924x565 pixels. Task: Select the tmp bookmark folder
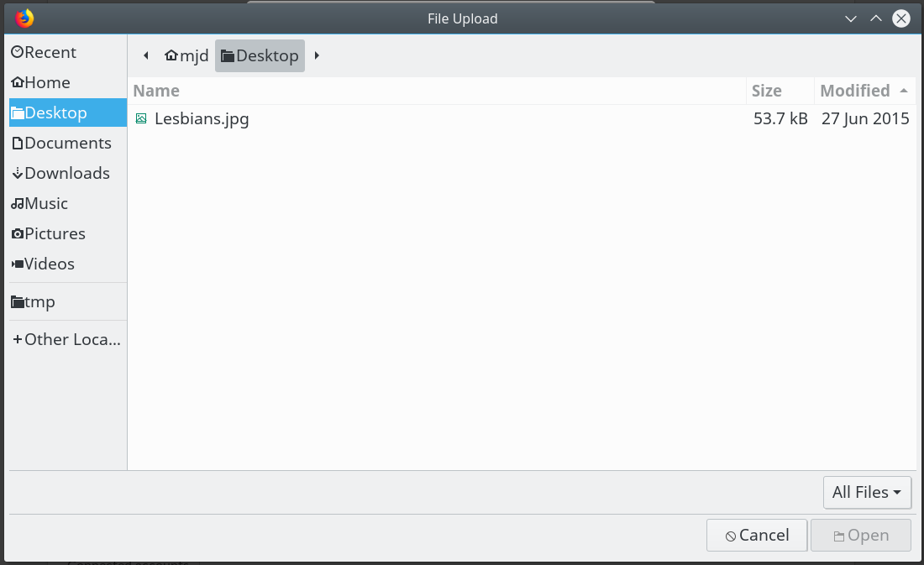pos(68,301)
